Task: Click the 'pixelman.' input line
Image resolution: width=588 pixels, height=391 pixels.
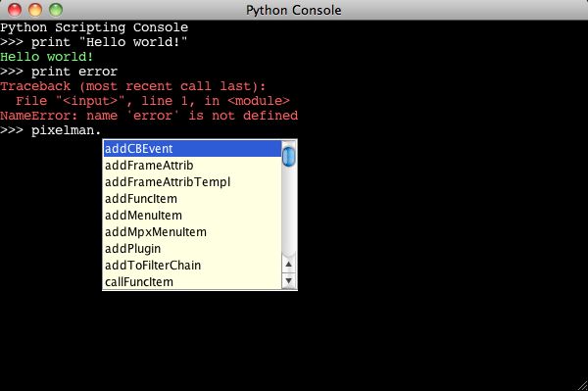Action: pyautogui.click(x=51, y=130)
